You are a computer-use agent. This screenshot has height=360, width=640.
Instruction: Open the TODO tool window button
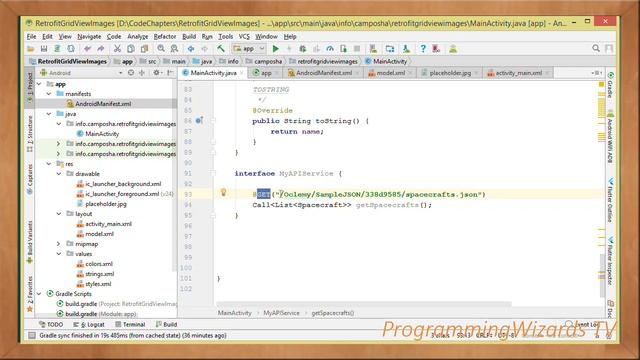(51, 324)
